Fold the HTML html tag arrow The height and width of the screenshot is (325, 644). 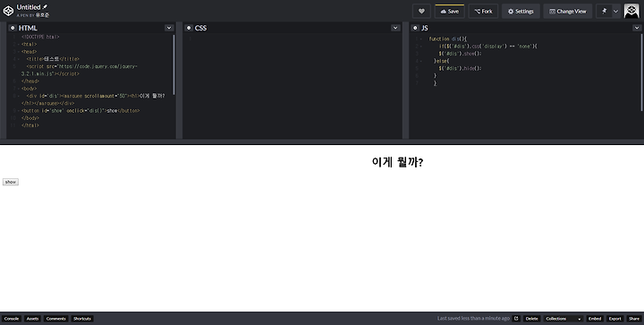(x=19, y=45)
